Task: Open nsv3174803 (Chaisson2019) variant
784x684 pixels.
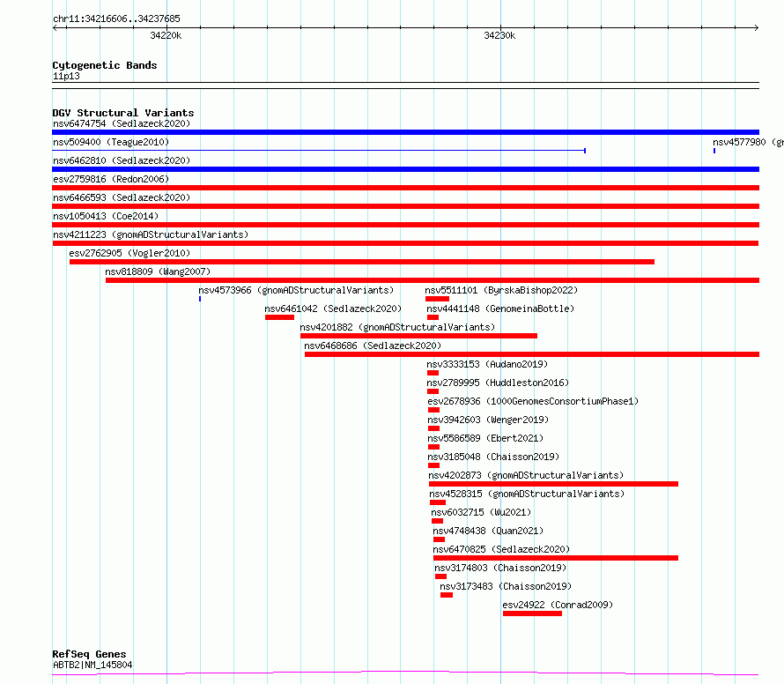Action: tap(500, 568)
